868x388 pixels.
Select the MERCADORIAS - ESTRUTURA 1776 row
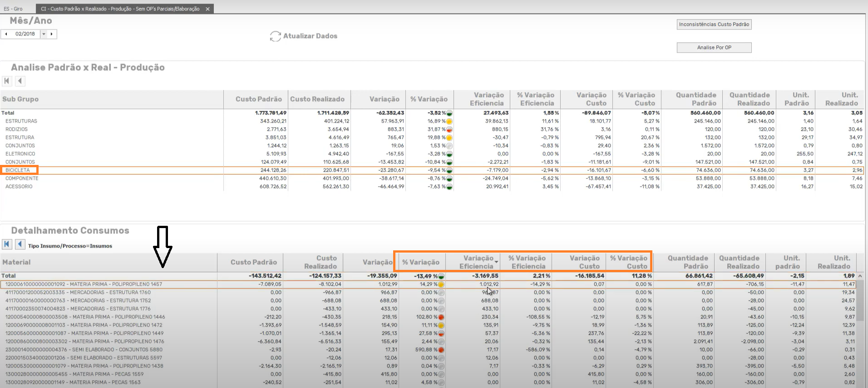(428, 309)
